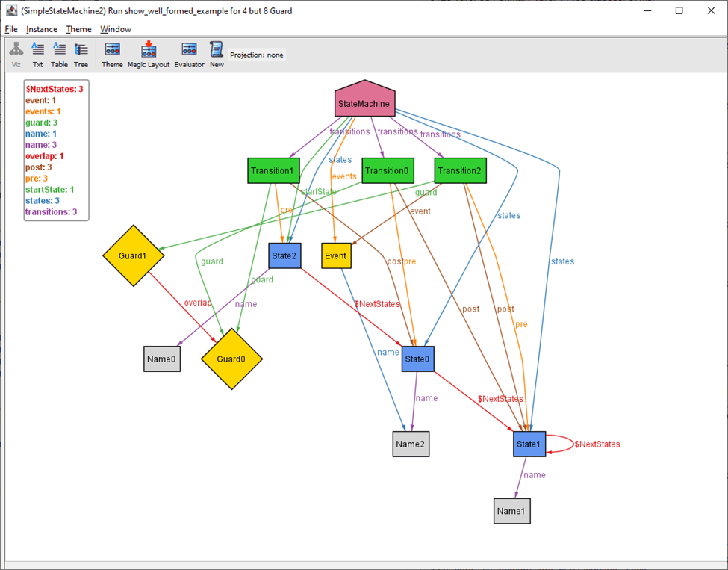Viewport: 728px width, 570px height.
Task: Click the Guard1 diamond node
Action: (133, 255)
